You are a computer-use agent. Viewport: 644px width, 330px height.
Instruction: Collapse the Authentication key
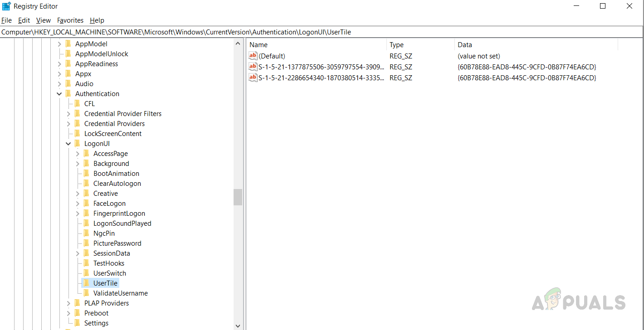click(59, 94)
